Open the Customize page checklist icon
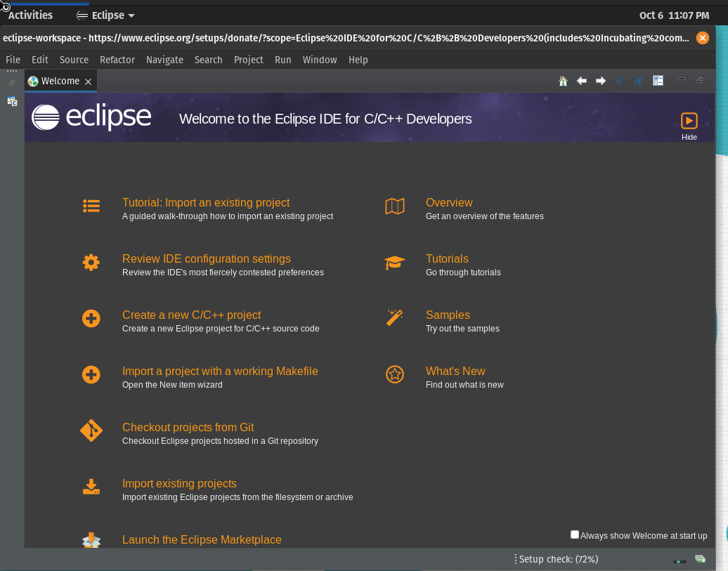This screenshot has height=571, width=728. pyautogui.click(x=658, y=81)
